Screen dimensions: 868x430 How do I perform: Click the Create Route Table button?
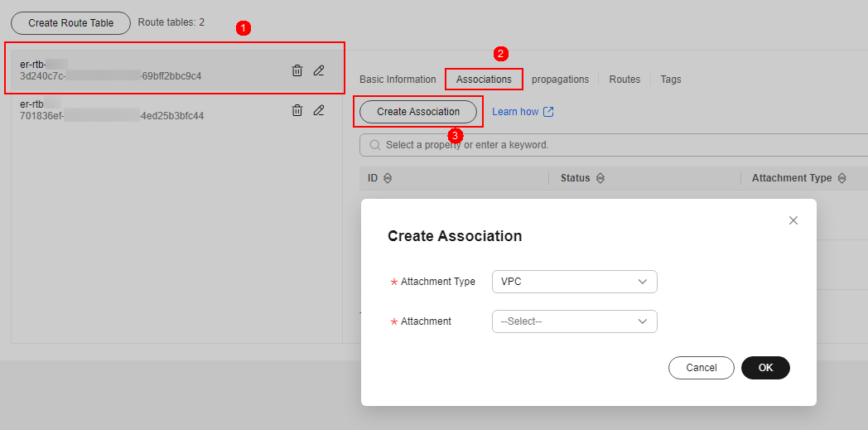tap(70, 23)
